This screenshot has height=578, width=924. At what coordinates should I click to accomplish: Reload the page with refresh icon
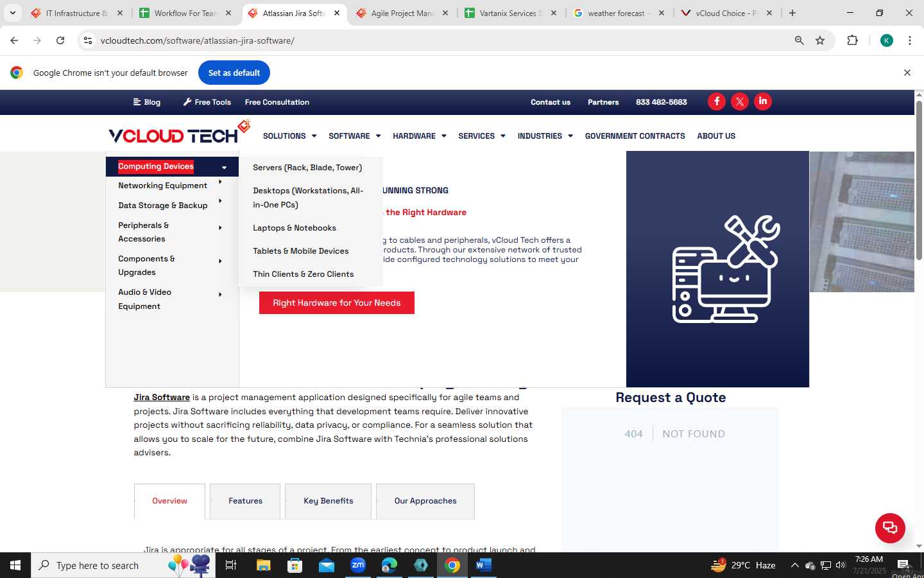(60, 40)
